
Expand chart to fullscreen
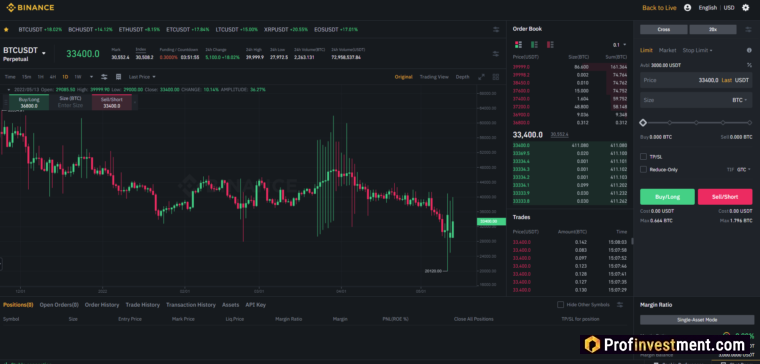click(x=481, y=77)
